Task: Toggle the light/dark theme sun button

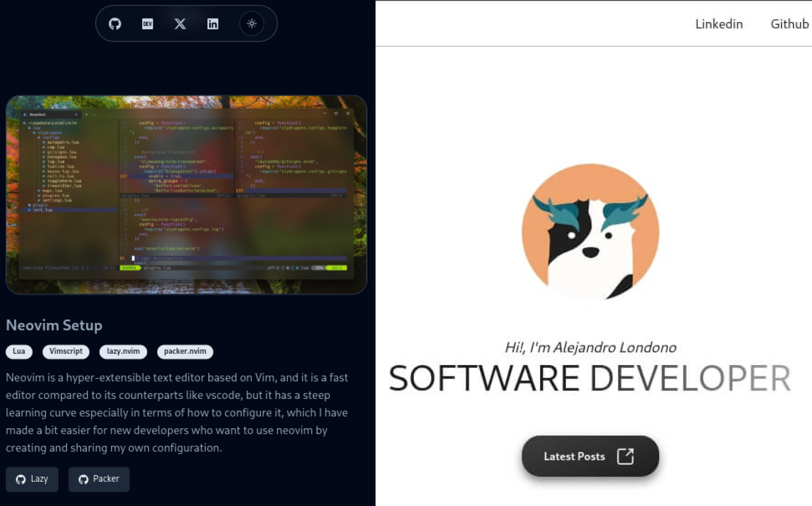Action: point(251,24)
